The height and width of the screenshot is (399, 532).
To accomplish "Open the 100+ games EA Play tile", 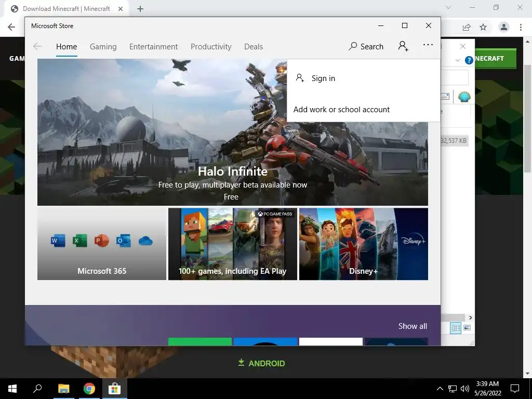I will click(232, 244).
